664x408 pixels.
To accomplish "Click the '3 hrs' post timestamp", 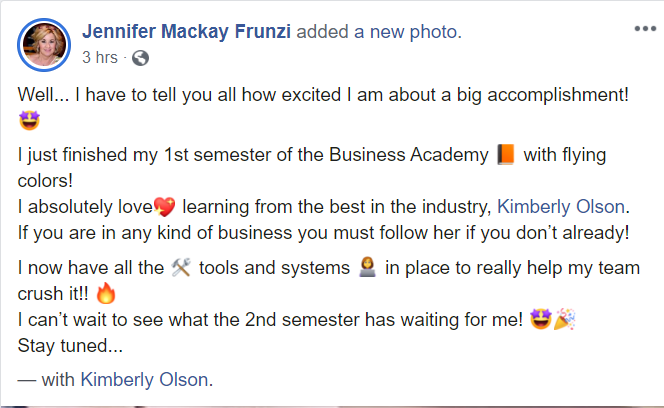I will 99,58.
